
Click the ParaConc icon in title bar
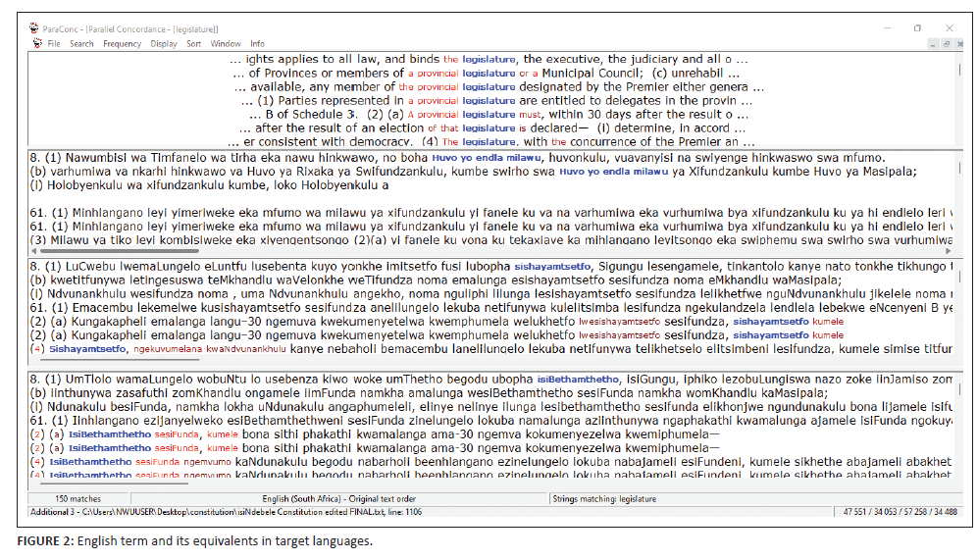click(34, 28)
